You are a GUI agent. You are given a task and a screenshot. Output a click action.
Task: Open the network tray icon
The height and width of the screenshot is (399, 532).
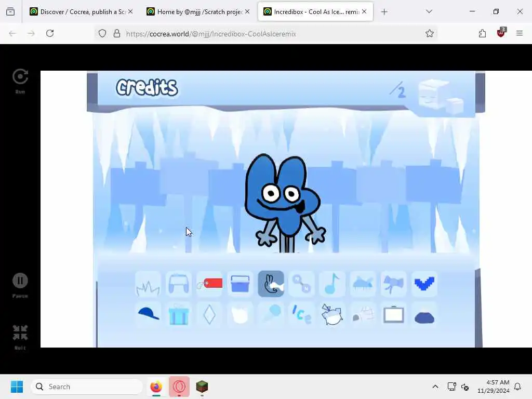coord(451,387)
